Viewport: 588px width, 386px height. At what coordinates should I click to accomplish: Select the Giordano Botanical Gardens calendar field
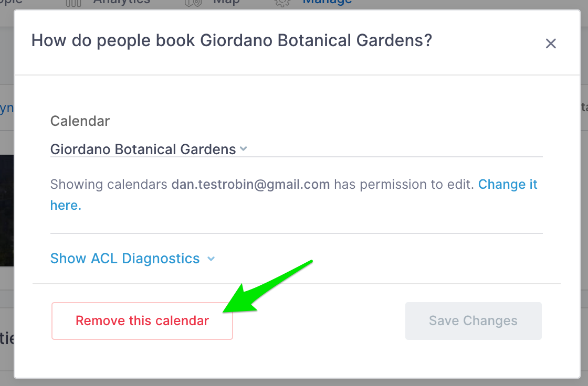point(296,149)
